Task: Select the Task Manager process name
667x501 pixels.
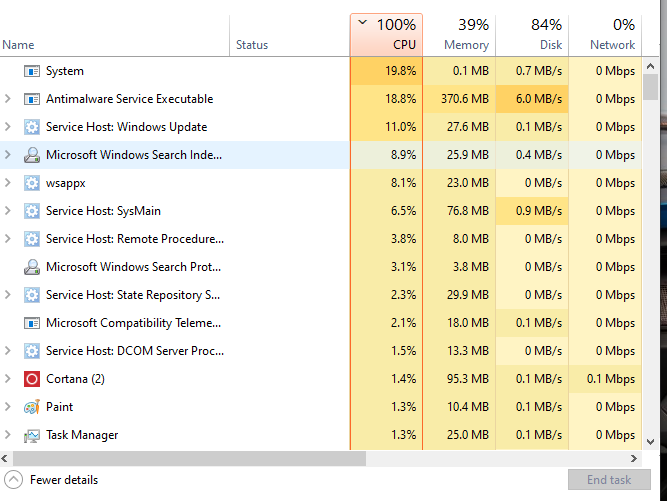Action: [x=82, y=435]
